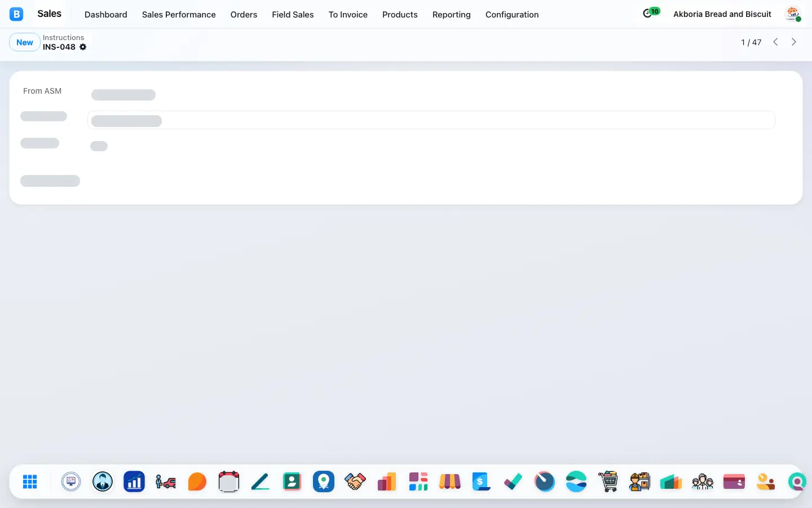
Task: Click the gear icon beside INS-048
Action: pyautogui.click(x=83, y=47)
